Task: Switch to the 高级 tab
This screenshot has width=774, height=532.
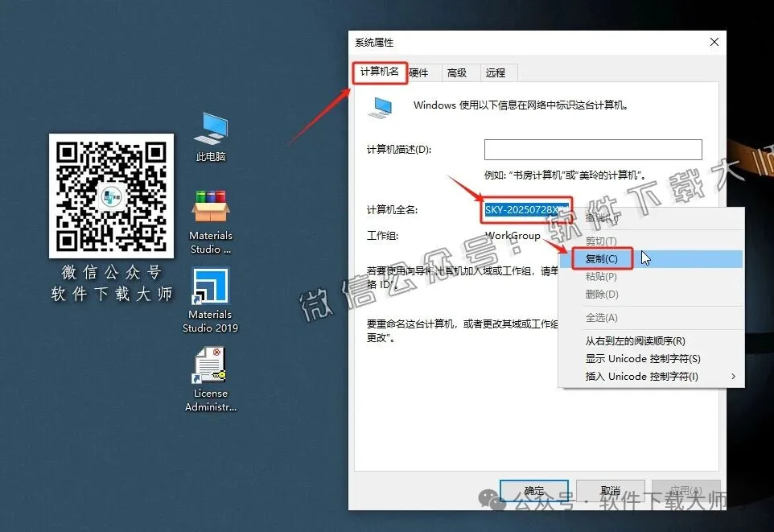Action: [458, 72]
